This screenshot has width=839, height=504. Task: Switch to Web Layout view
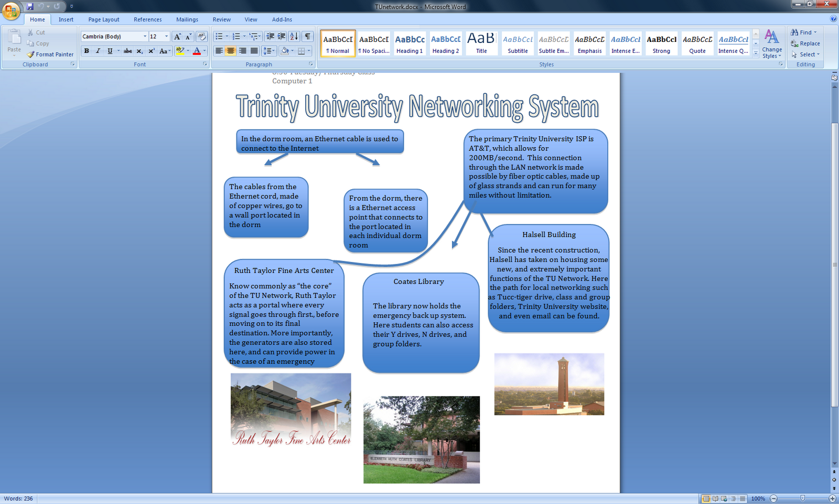coord(724,499)
